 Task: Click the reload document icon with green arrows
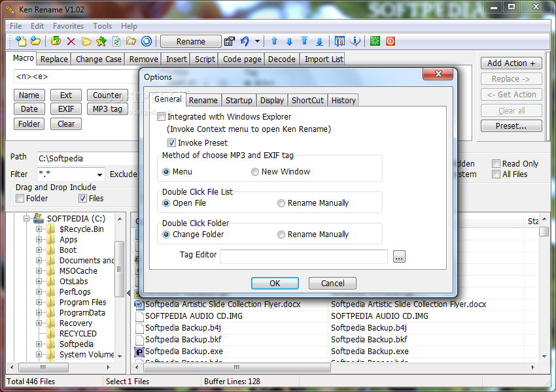116,41
